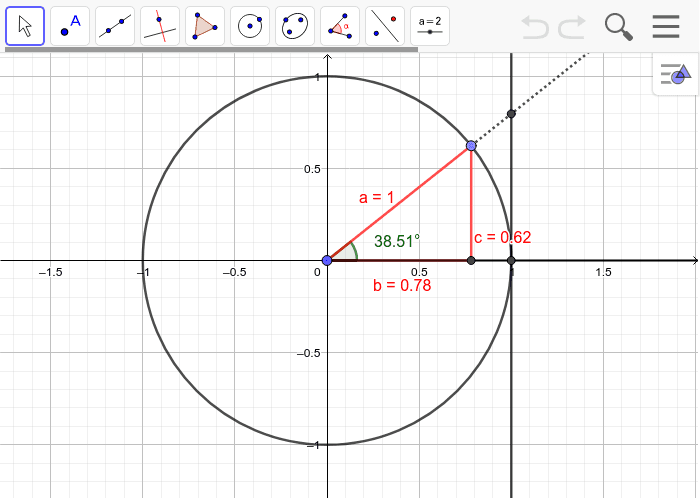The image size is (700, 500).
Task: Select the Circle with Center tool
Action: click(x=250, y=26)
